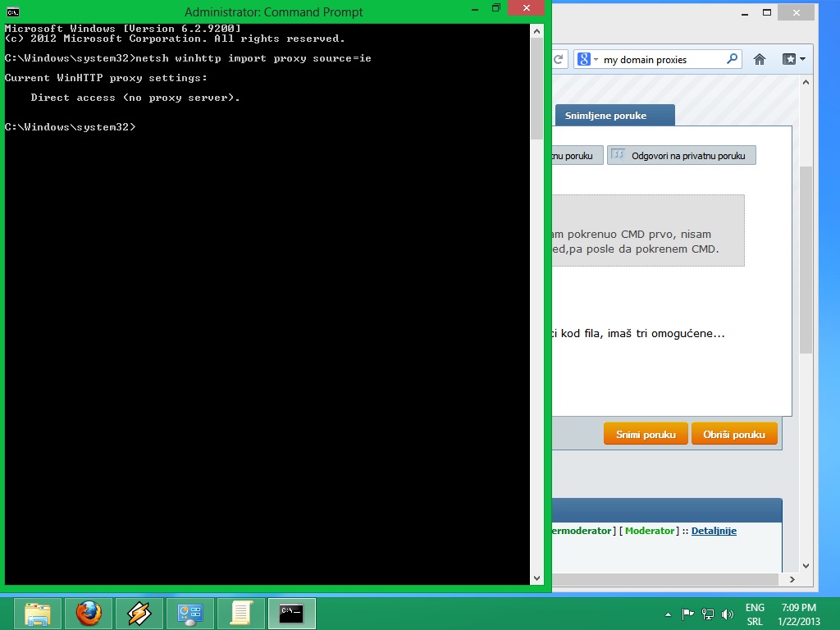The width and height of the screenshot is (840, 630).
Task: Click the browser Home icon
Action: (760, 59)
